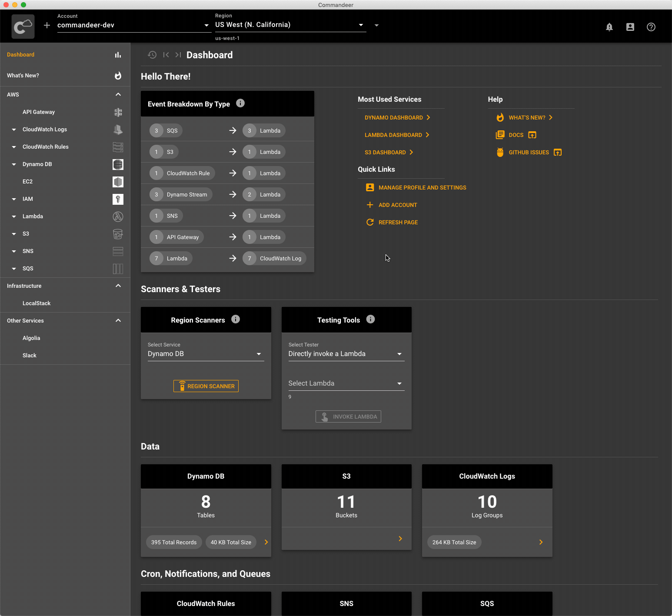Open the Select Service dropdown Dynamo DB
The height and width of the screenshot is (616, 672).
pyautogui.click(x=206, y=354)
